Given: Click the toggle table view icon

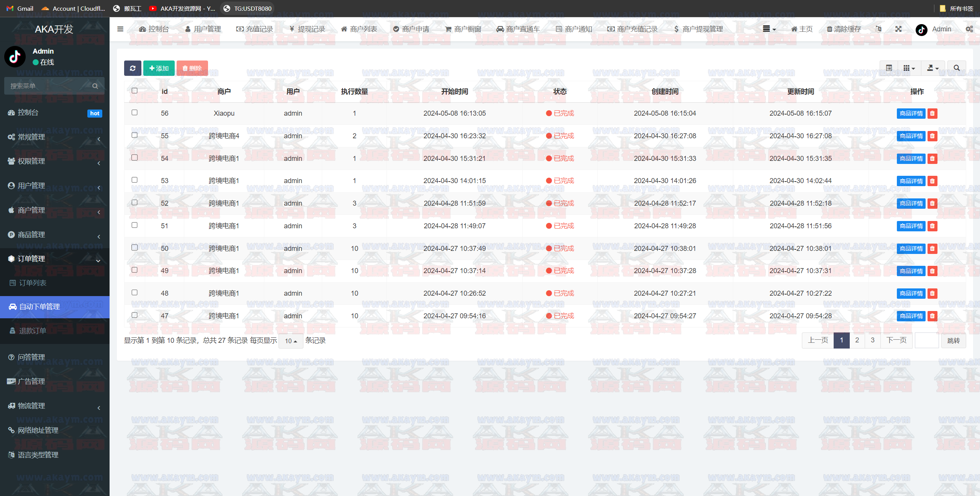Looking at the screenshot, I should tap(889, 68).
